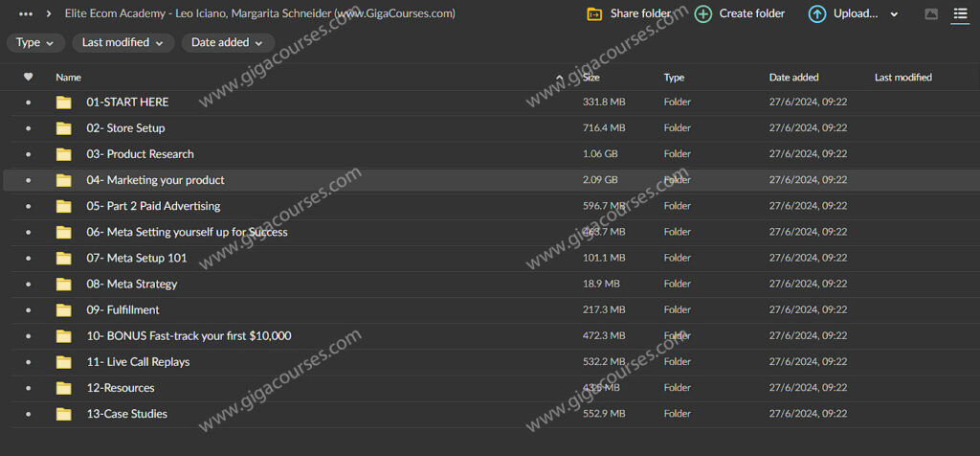
Task: Sort the list by Name column
Action: click(x=68, y=77)
